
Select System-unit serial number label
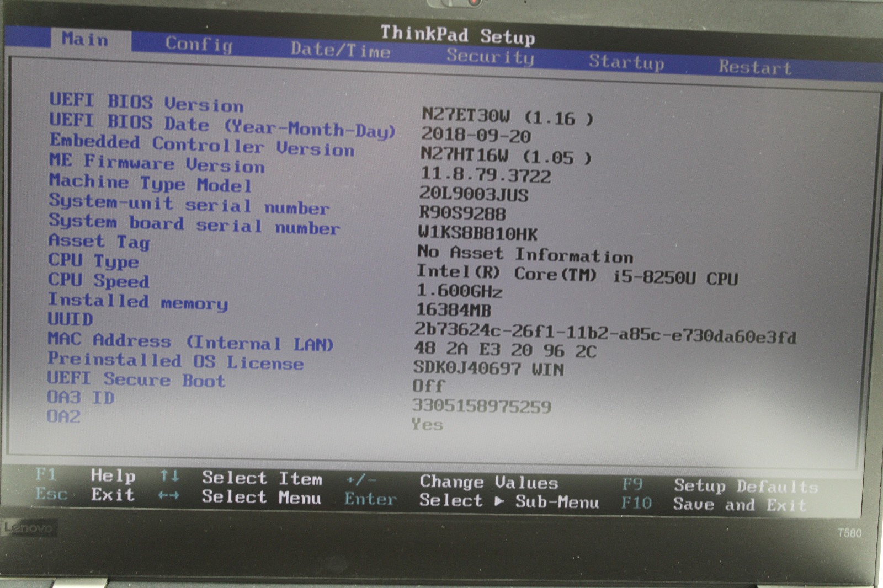pos(189,204)
